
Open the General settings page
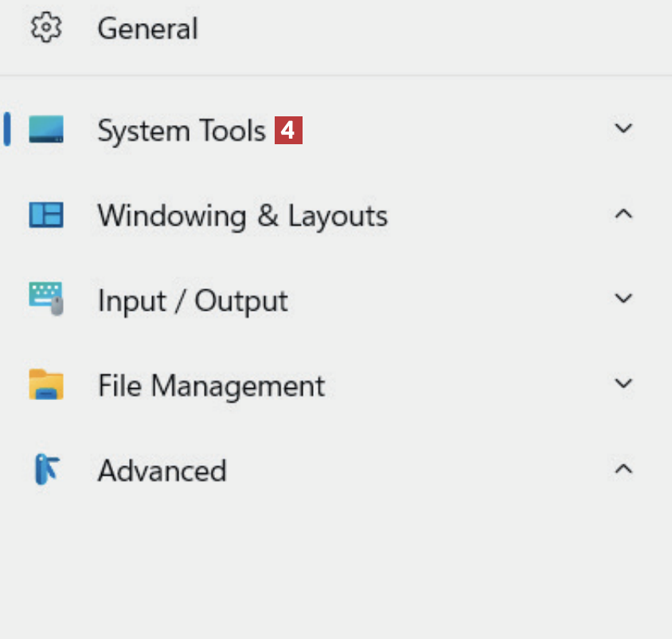point(147,29)
